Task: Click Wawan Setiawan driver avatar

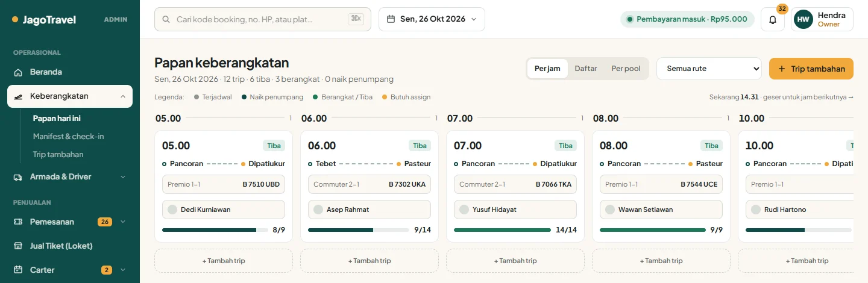Action: [x=610, y=210]
